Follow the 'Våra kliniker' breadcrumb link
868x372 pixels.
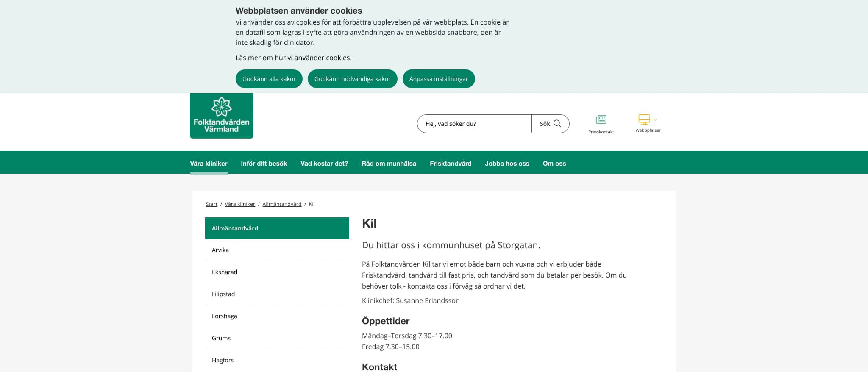tap(240, 204)
